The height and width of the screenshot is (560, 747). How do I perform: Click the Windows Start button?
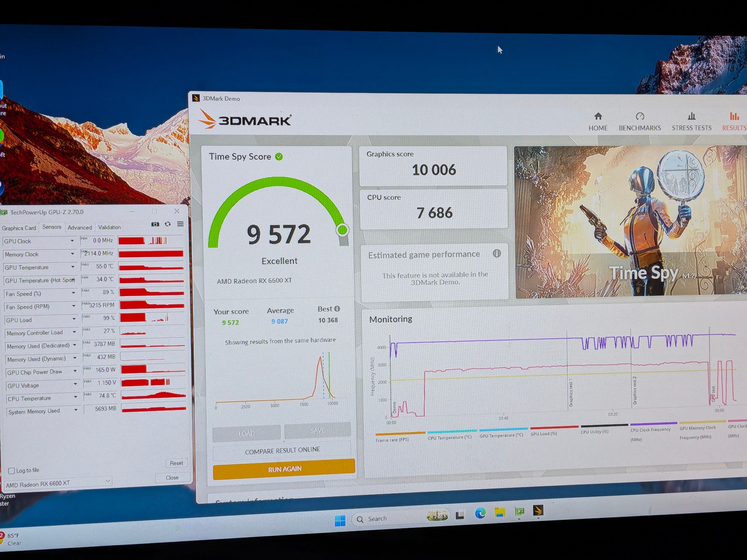coord(340,521)
